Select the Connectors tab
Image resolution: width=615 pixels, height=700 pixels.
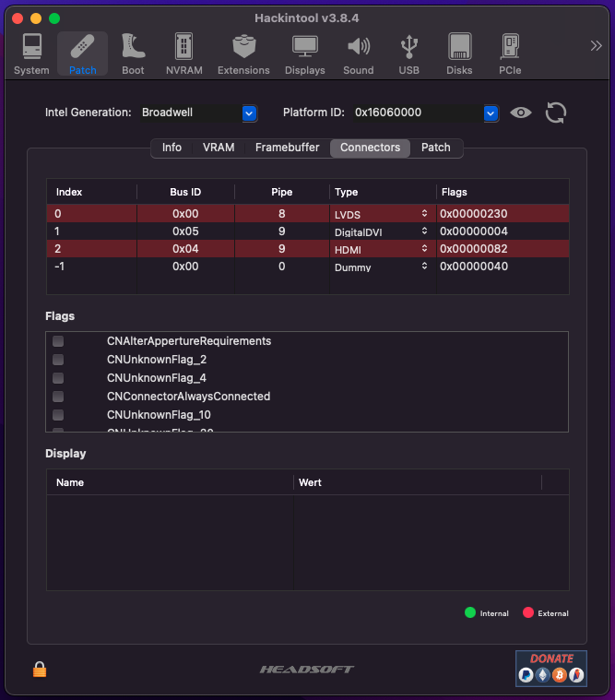click(370, 148)
